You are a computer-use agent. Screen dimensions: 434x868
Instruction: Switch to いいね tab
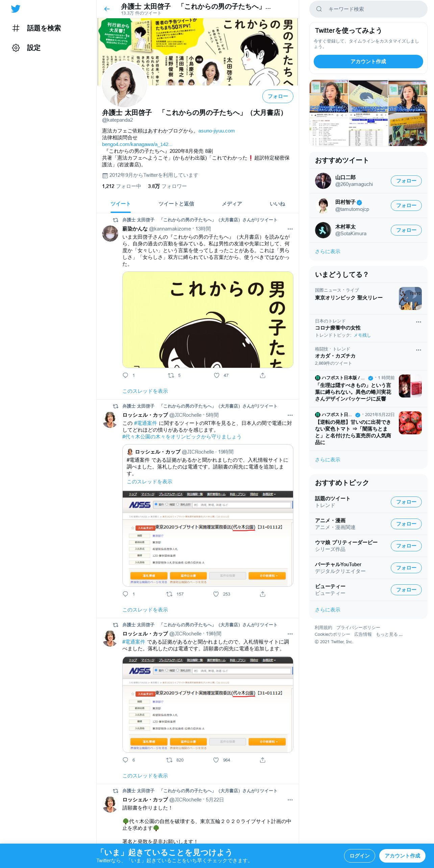(277, 204)
